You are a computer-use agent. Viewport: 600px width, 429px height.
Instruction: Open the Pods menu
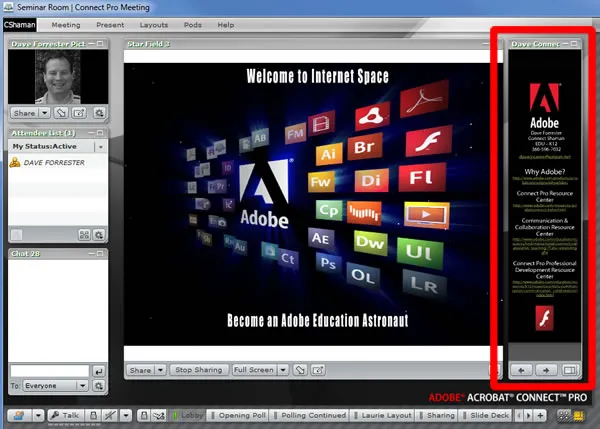192,25
